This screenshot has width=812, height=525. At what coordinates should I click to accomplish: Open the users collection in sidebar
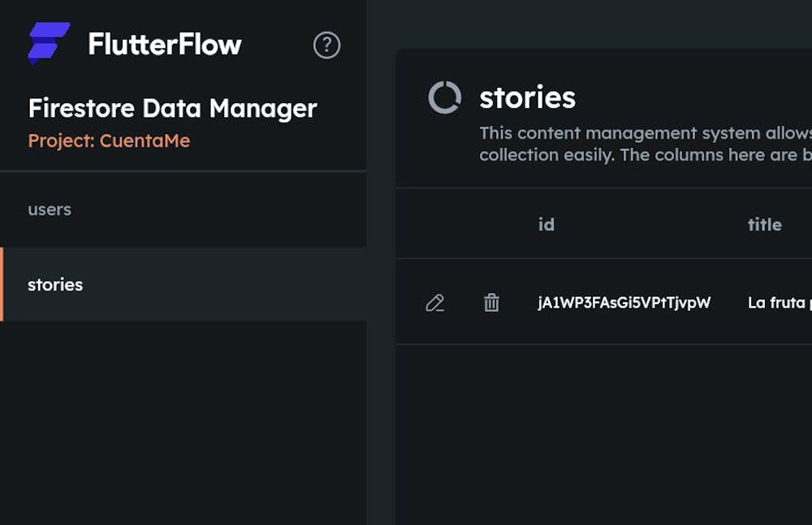(x=50, y=209)
